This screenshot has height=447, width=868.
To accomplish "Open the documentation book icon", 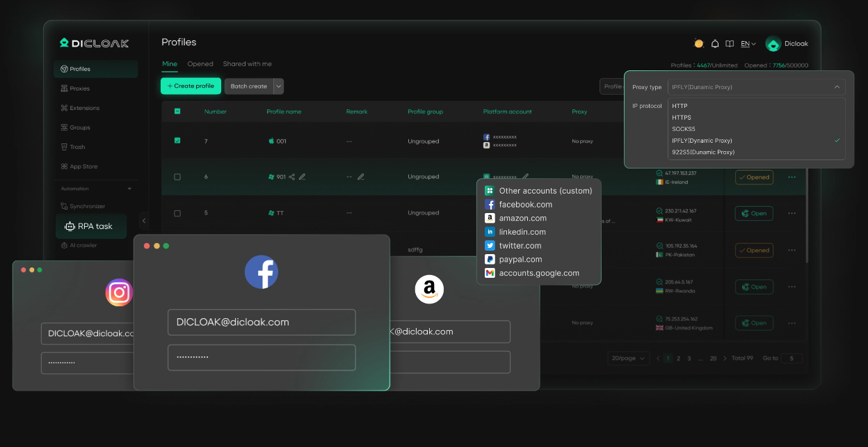I will click(x=730, y=44).
